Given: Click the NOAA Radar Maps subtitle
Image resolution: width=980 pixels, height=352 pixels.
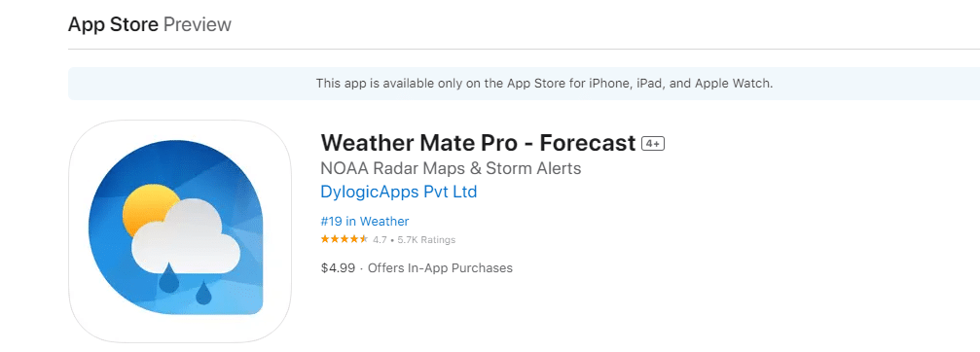Looking at the screenshot, I should coord(451,168).
